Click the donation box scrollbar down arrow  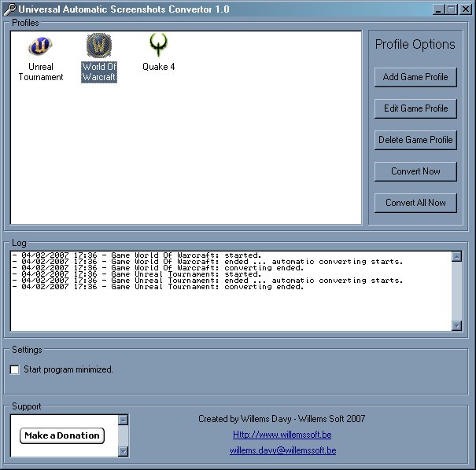click(x=123, y=451)
